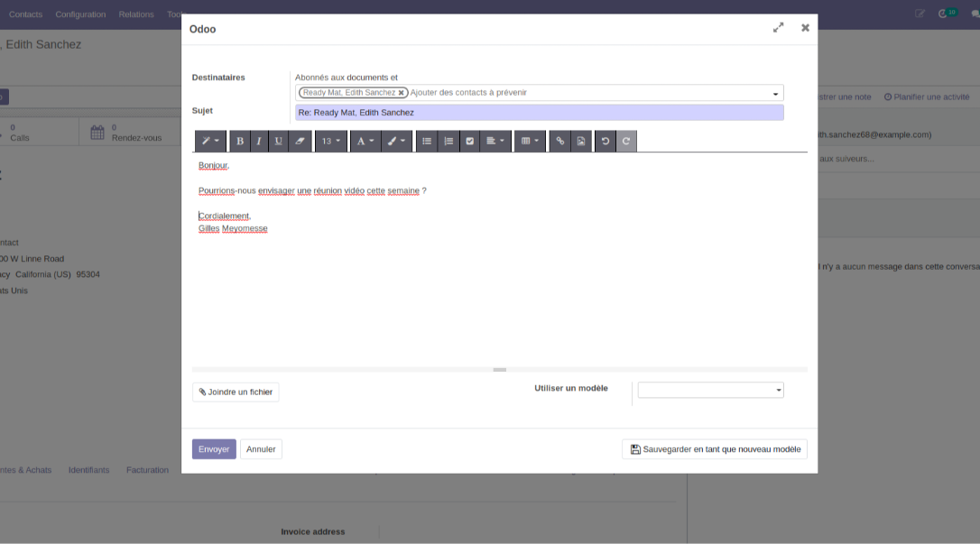The height and width of the screenshot is (544, 980).
Task: Click Planifier une activité in chatter
Action: point(926,97)
